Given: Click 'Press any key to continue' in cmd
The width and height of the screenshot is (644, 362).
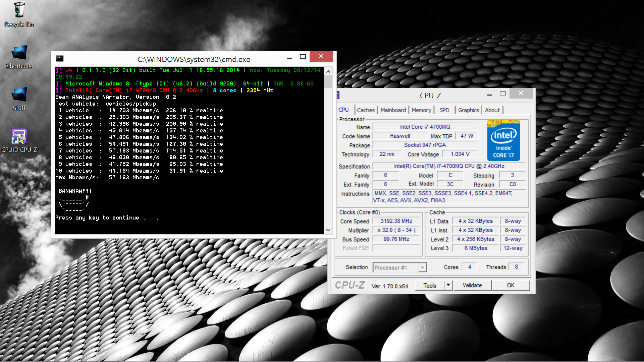Looking at the screenshot, I should 107,218.
